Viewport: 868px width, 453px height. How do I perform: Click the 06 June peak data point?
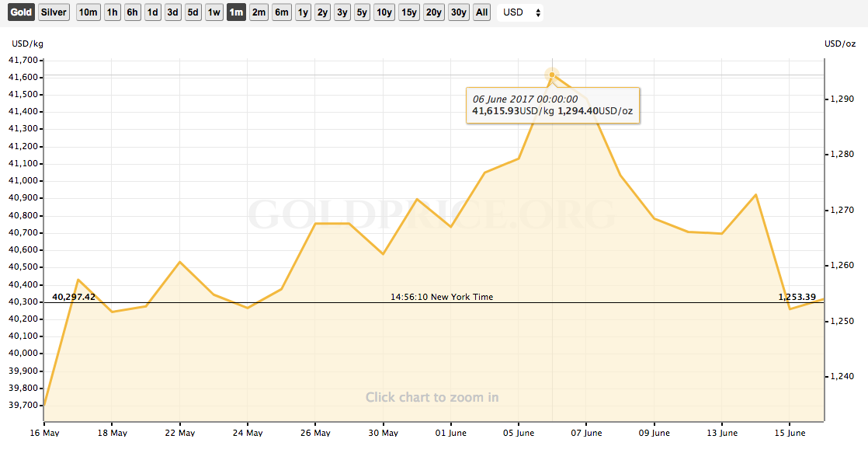click(x=552, y=75)
